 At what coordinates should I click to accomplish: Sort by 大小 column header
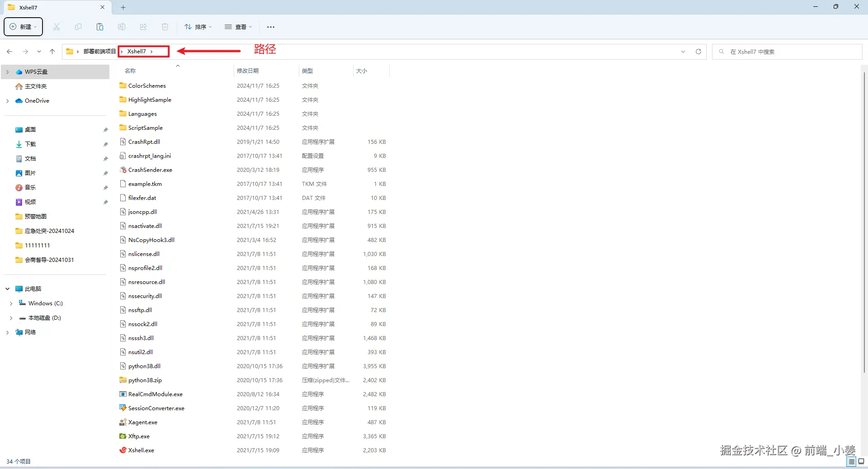[362, 71]
